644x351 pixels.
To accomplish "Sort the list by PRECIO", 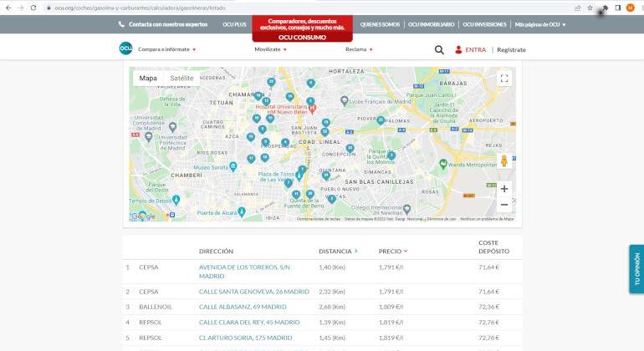I will [x=392, y=252].
